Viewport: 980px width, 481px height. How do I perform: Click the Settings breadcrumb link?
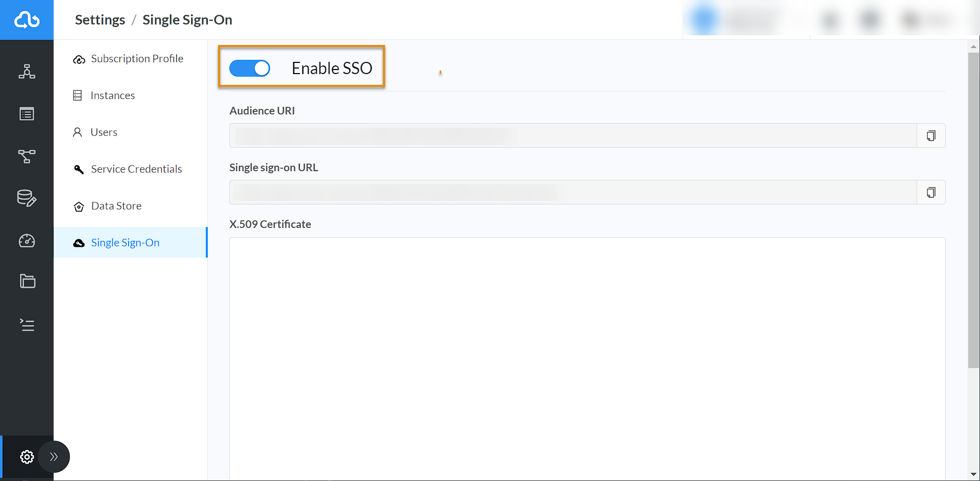click(x=100, y=19)
